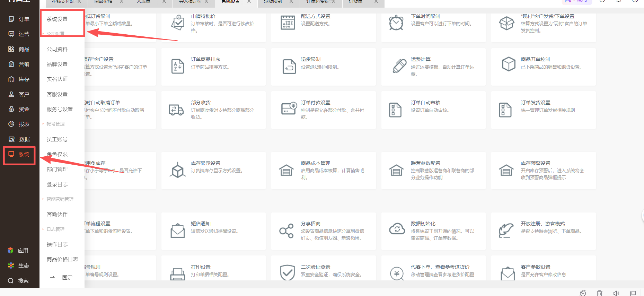Select the 库存 sidebar section
Image resolution: width=644 pixels, height=296 pixels.
coord(19,79)
